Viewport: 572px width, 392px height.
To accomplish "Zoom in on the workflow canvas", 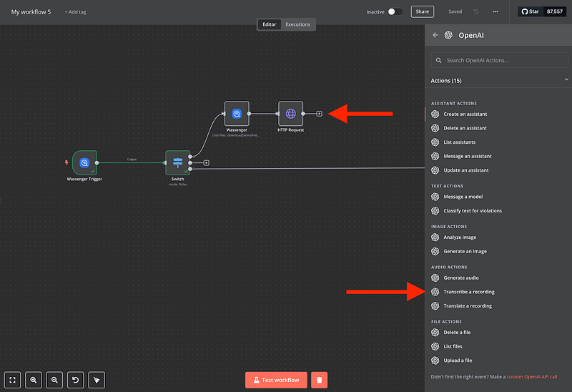I will click(33, 380).
